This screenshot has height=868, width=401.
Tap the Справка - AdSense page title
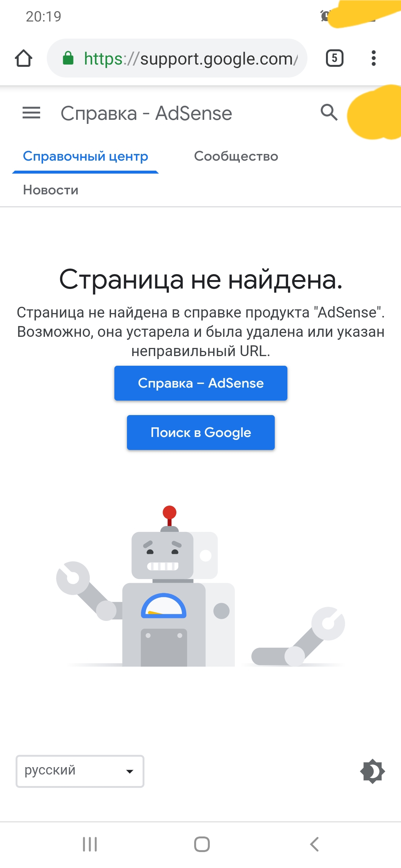tap(146, 114)
